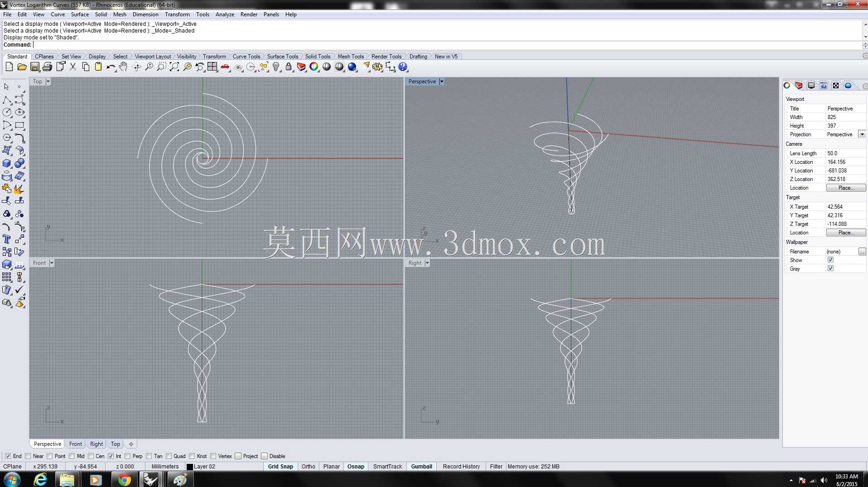
Task: Click the Lens Length value field
Action: 846,153
